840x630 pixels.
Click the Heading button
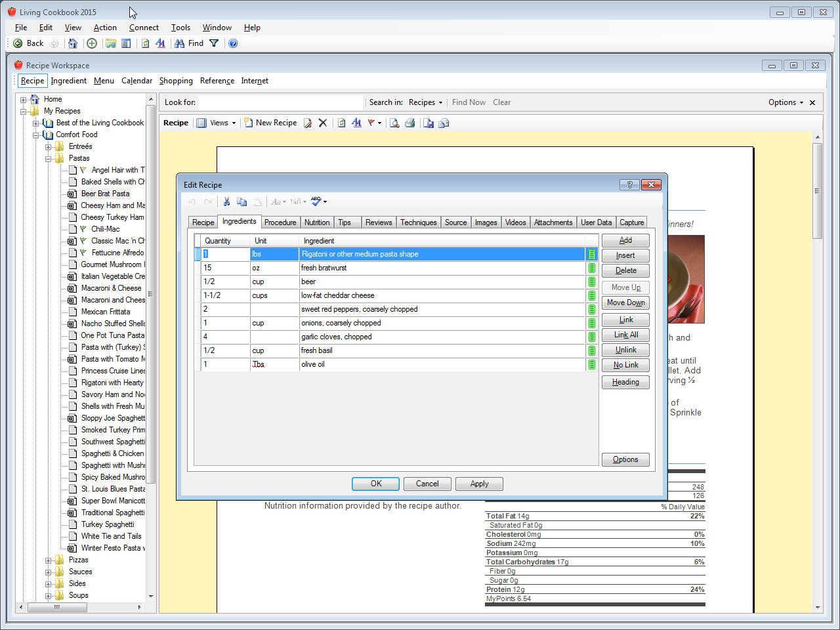[625, 382]
